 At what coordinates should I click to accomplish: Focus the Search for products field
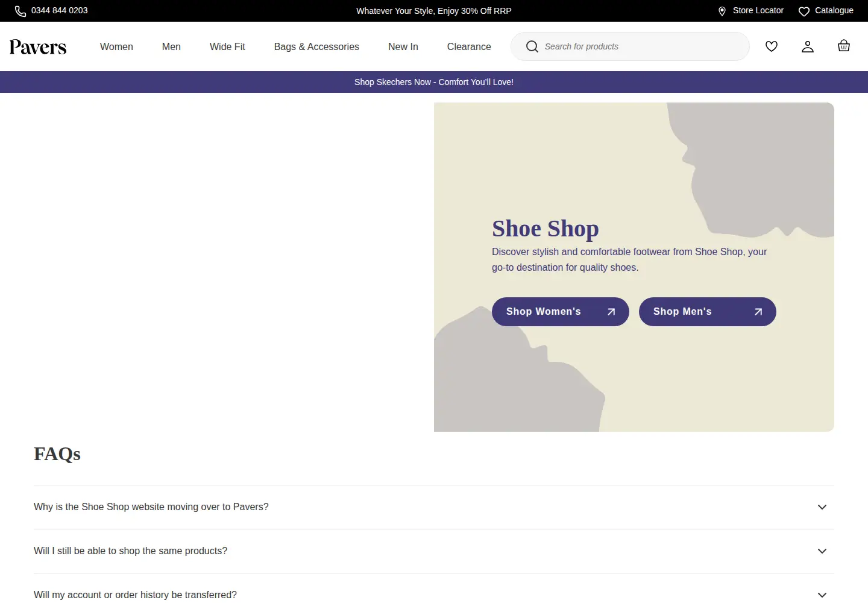pyautogui.click(x=630, y=46)
